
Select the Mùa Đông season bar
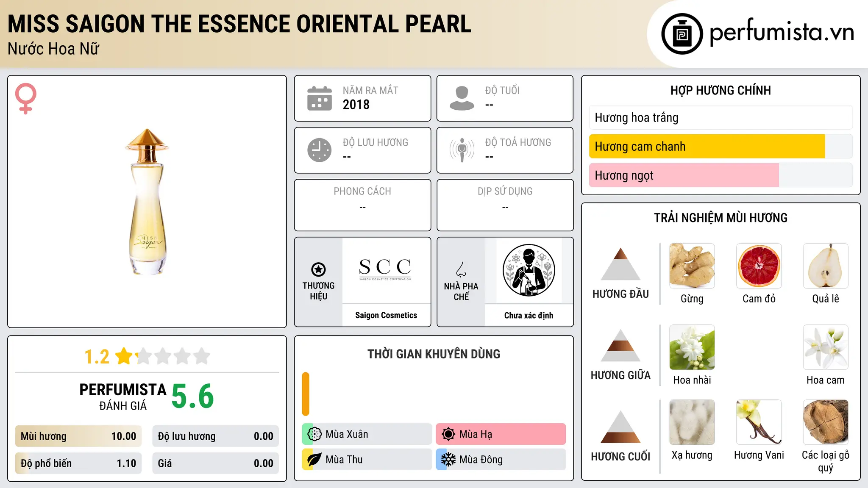[501, 460]
